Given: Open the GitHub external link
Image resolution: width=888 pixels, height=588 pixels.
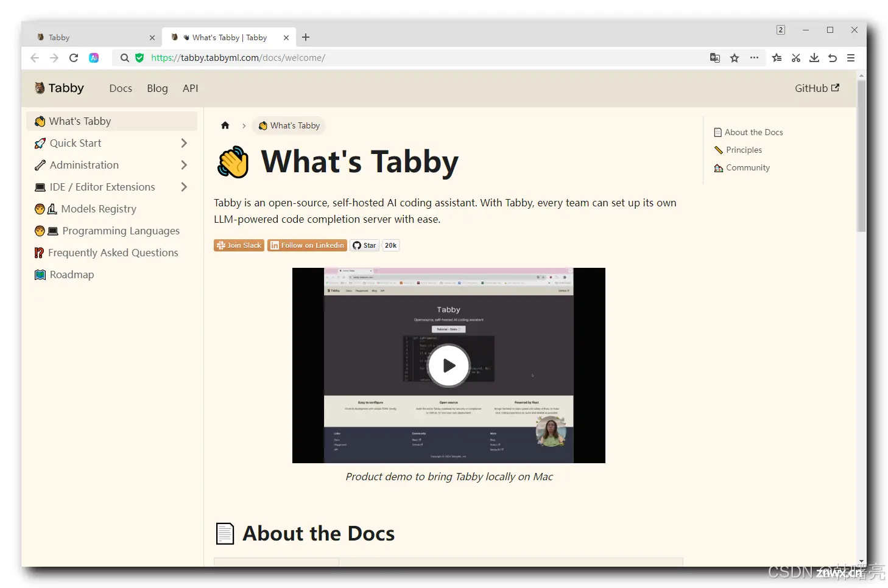Looking at the screenshot, I should point(817,88).
